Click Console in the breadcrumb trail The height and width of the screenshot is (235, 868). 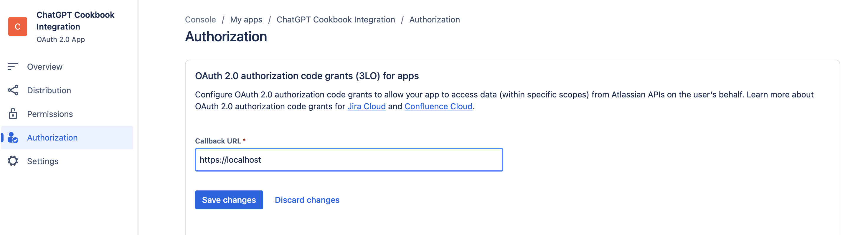pos(200,19)
